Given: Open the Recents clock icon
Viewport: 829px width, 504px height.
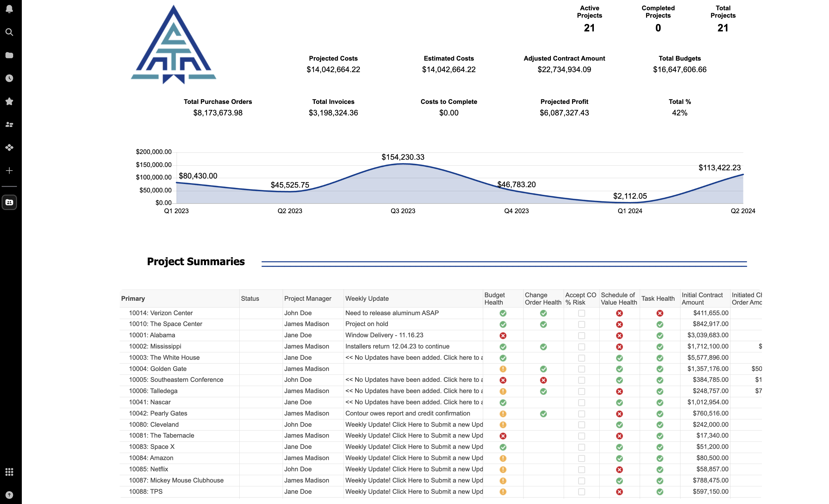Looking at the screenshot, I should click(9, 78).
